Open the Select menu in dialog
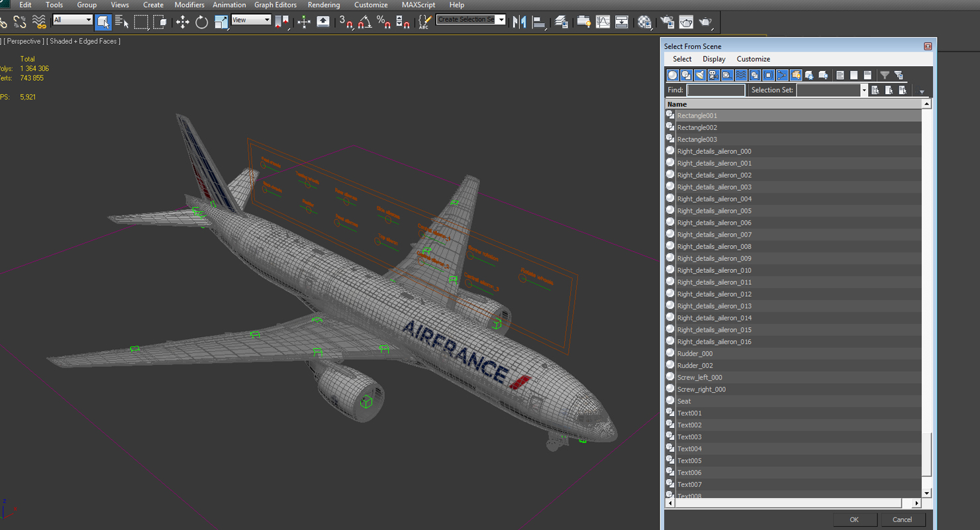Viewport: 980px width, 530px height. coord(682,59)
